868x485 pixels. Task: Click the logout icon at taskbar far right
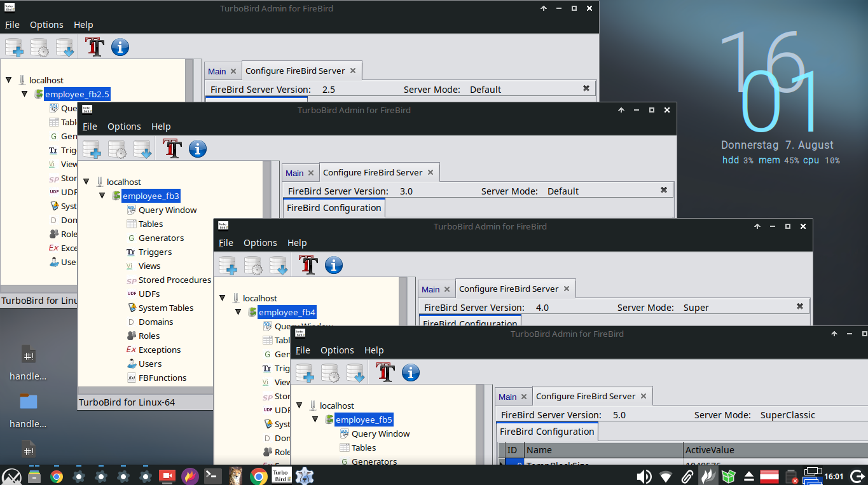856,476
